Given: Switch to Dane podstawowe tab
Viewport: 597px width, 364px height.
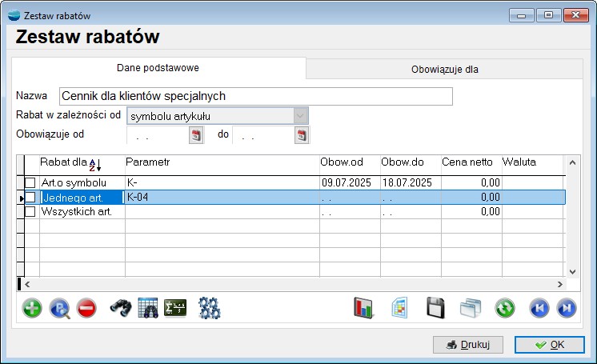Looking at the screenshot, I should (x=158, y=68).
